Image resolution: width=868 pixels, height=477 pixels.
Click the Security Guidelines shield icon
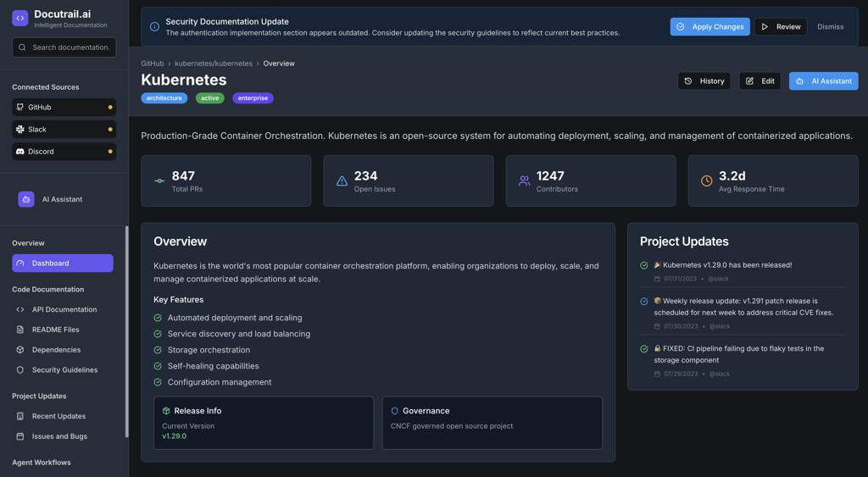[x=20, y=370]
